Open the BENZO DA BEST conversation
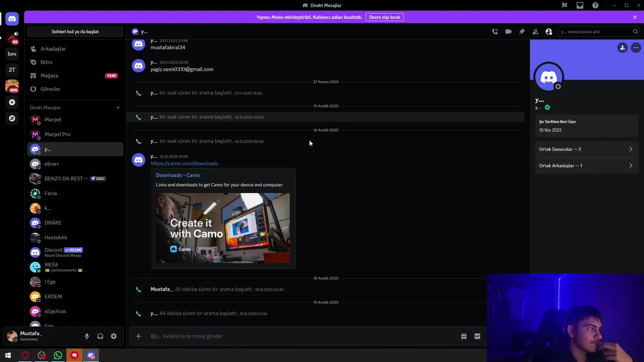Screen dimensions: 644x362 [x=75, y=178]
